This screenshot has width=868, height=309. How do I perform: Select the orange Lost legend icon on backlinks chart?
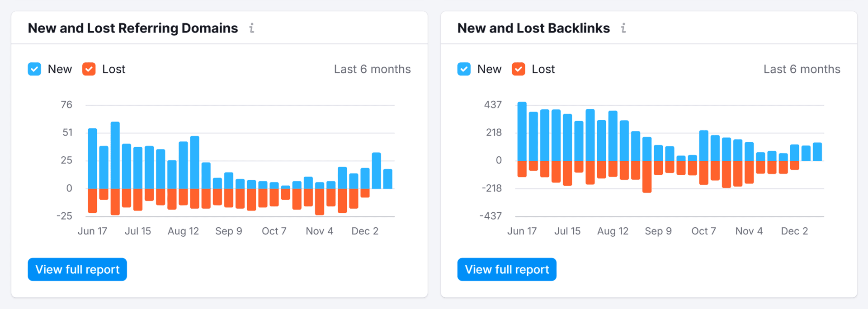click(x=518, y=69)
